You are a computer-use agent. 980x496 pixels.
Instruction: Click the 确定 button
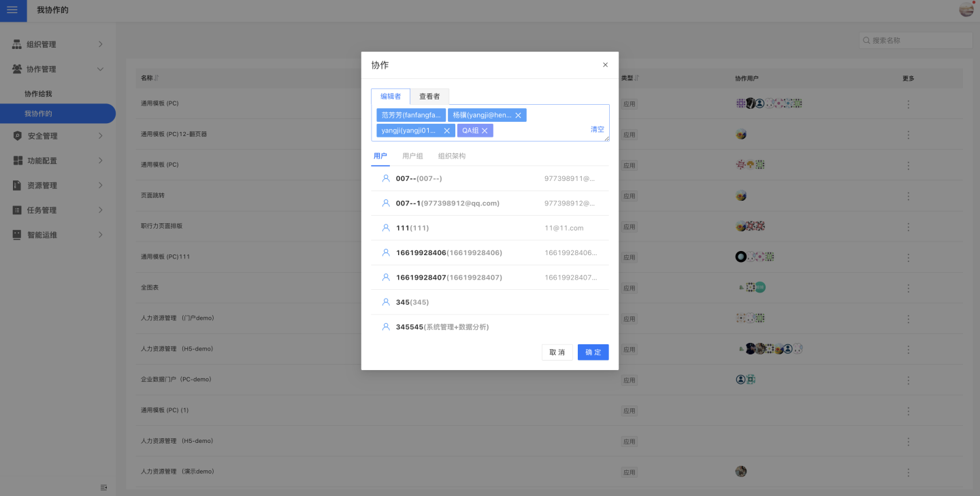593,352
